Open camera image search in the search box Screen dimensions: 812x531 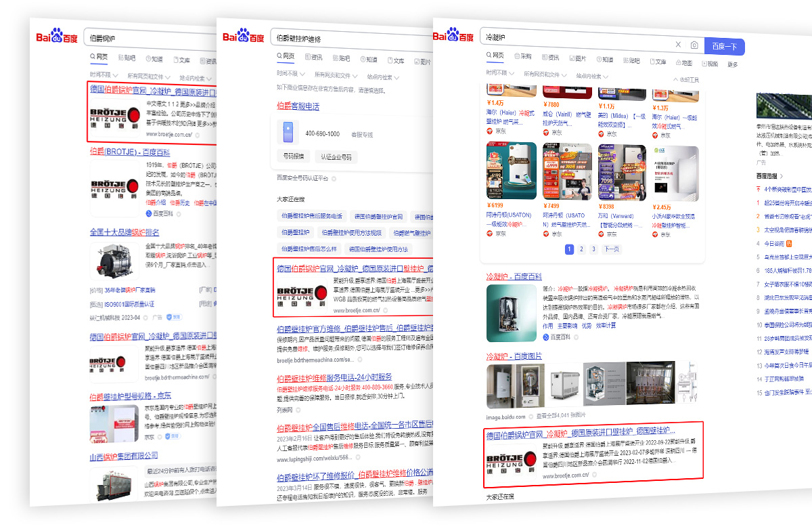(694, 45)
